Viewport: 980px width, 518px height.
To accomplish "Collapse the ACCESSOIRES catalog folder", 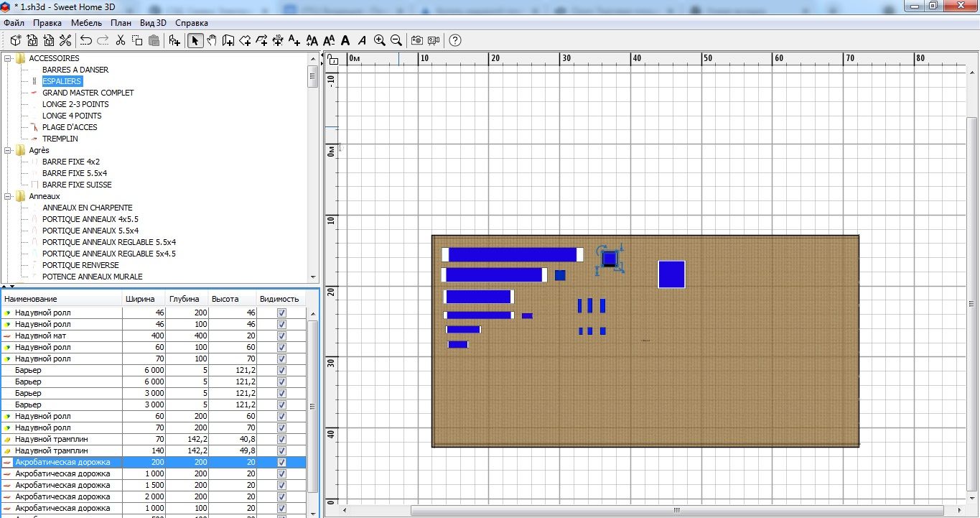I will click(x=8, y=58).
